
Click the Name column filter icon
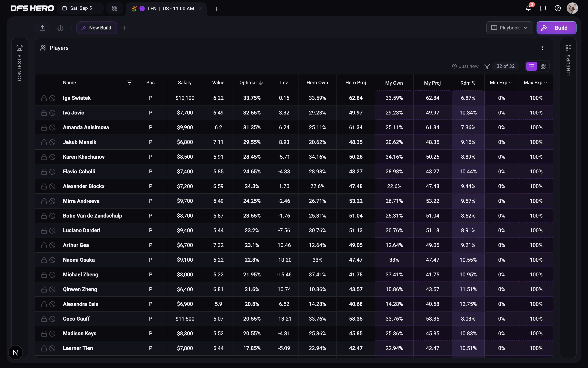click(x=129, y=83)
